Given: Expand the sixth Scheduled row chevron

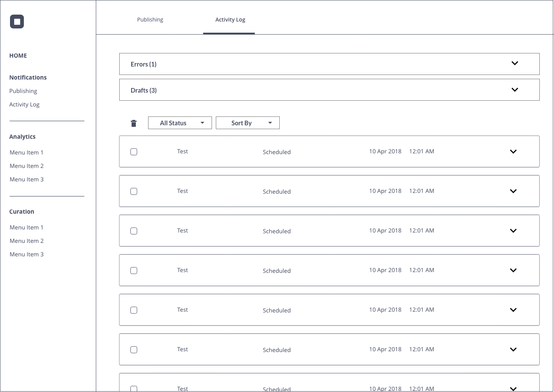Looking at the screenshot, I should pos(513,349).
